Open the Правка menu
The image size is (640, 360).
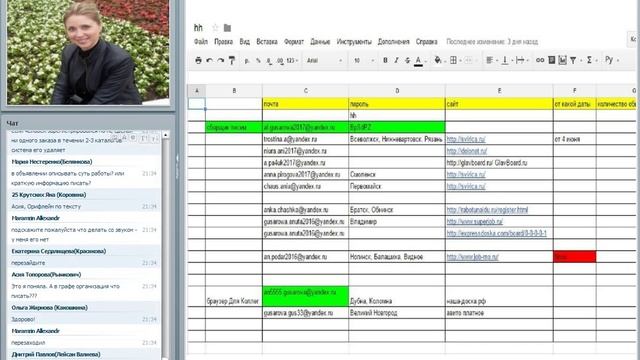[224, 42]
